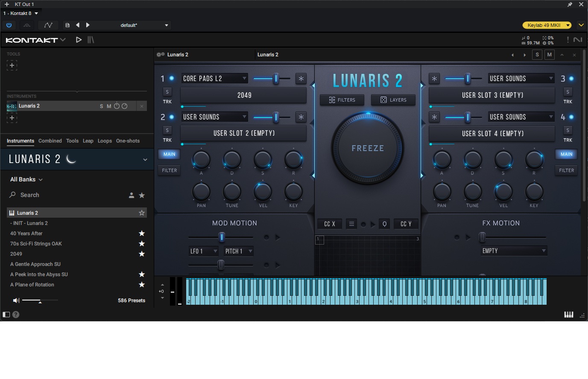The image size is (588, 379).
Task: Open layer 2 USER SOUNDS dropdown
Action: (x=215, y=117)
